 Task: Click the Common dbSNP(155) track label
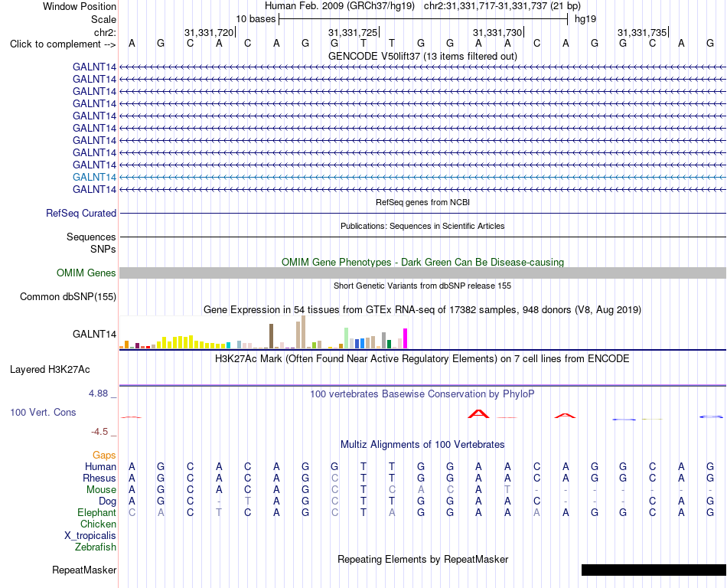pyautogui.click(x=67, y=297)
